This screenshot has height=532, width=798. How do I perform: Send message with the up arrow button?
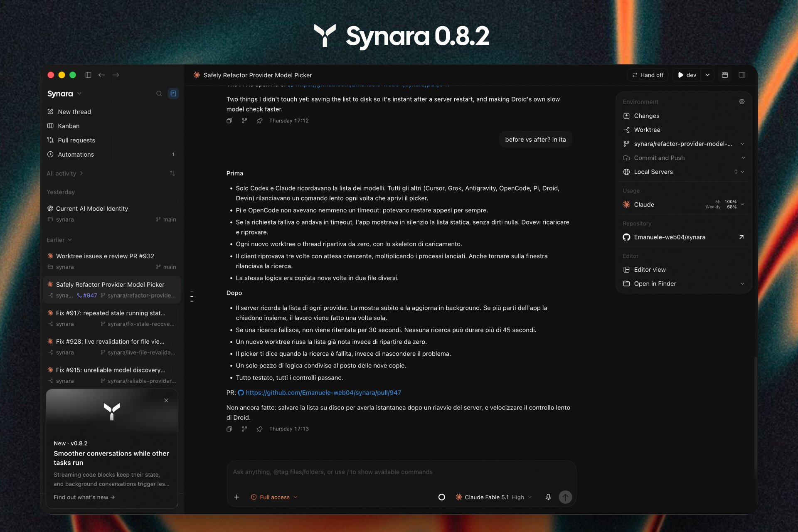[x=565, y=497]
